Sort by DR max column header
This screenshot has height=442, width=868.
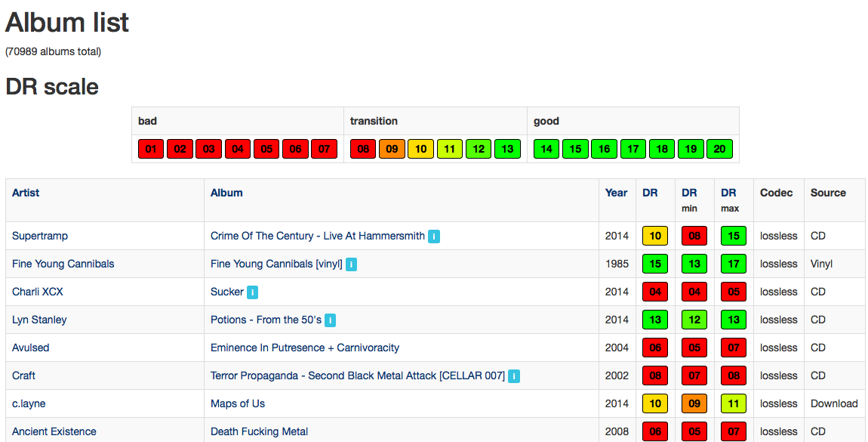click(728, 193)
